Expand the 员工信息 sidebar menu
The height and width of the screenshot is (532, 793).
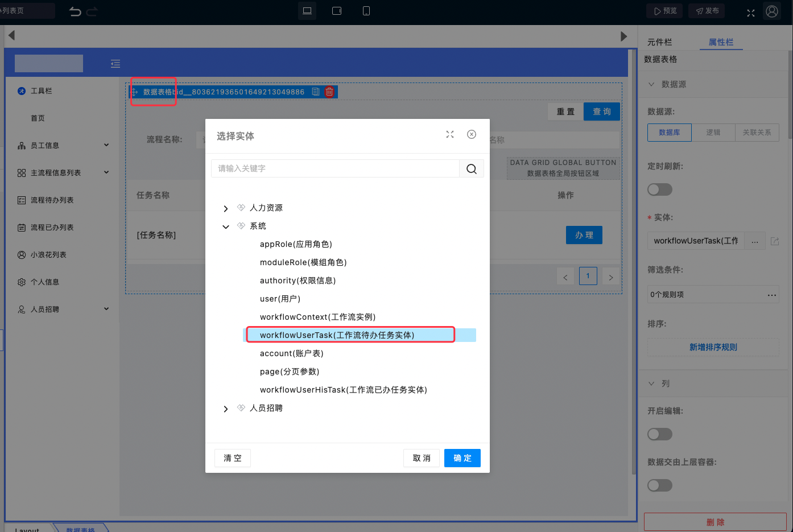[106, 145]
